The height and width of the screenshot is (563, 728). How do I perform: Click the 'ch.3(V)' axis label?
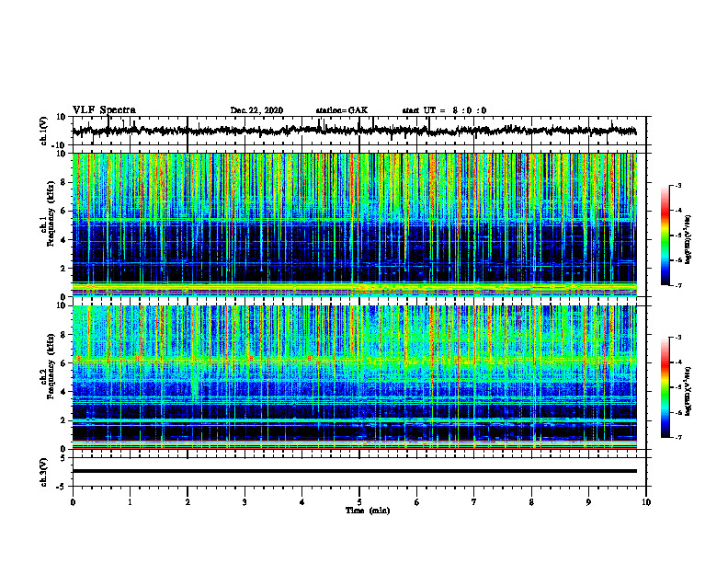pos(44,472)
